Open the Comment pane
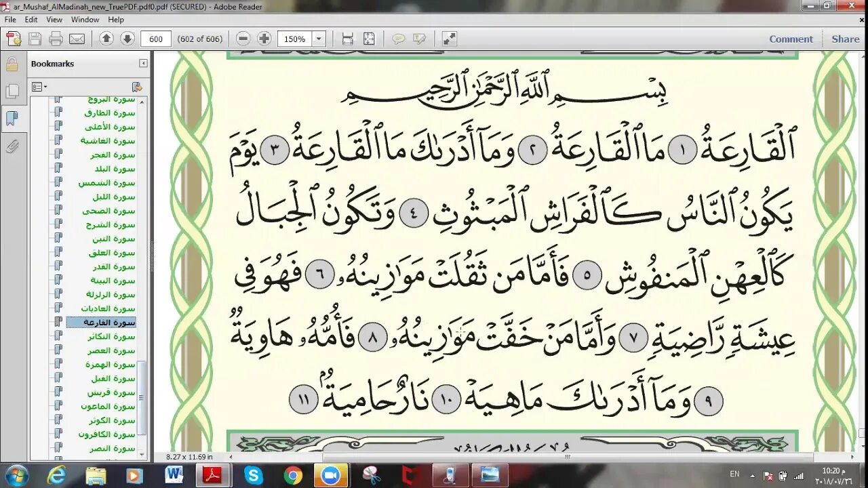Image resolution: width=868 pixels, height=488 pixels. 791,39
